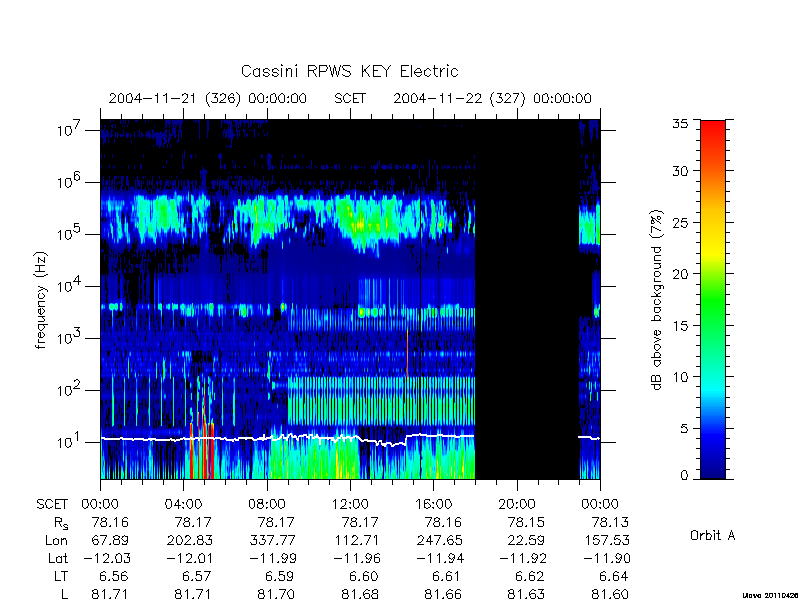
Task: Click the "35" label on the color scale
Action: point(680,124)
